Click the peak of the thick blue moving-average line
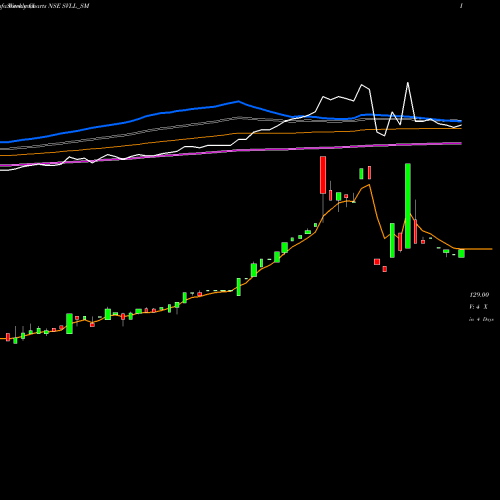 pyautogui.click(x=238, y=101)
